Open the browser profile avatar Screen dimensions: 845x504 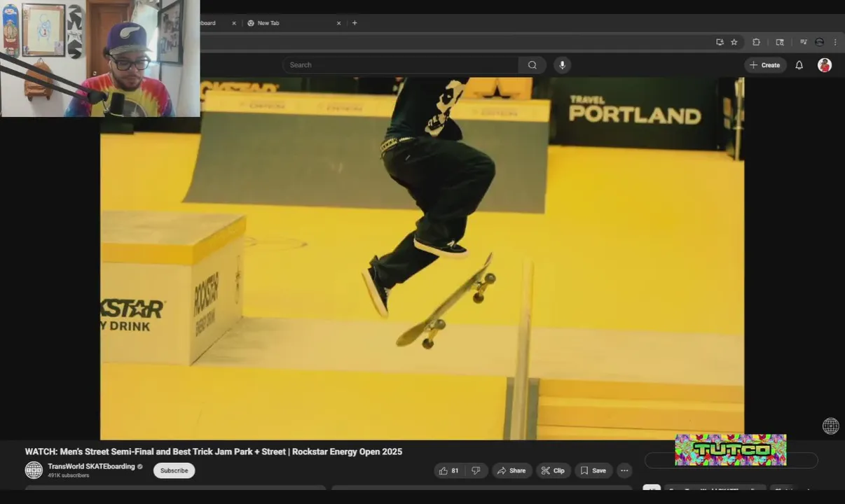[819, 42]
